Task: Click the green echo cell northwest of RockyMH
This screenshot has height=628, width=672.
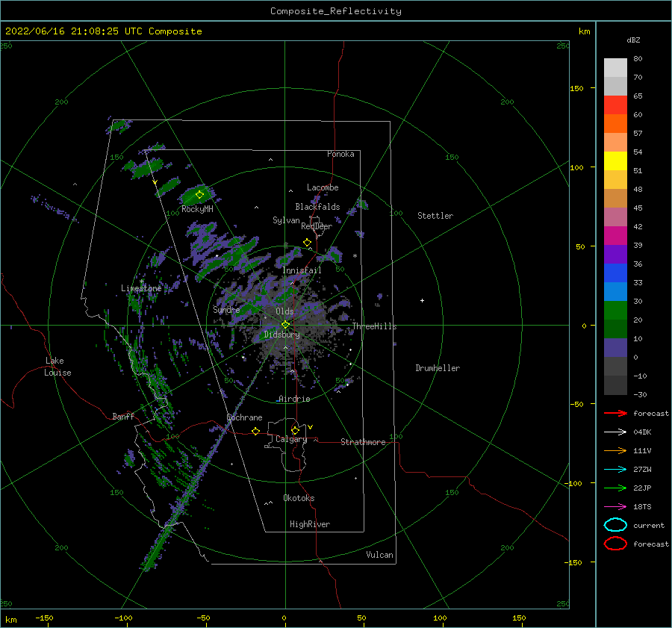Action: (169, 187)
